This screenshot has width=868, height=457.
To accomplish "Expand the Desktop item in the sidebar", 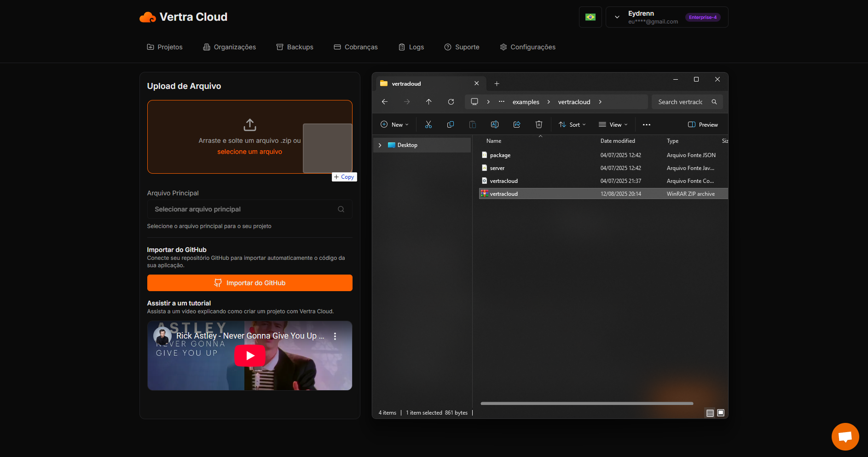I will pyautogui.click(x=380, y=145).
